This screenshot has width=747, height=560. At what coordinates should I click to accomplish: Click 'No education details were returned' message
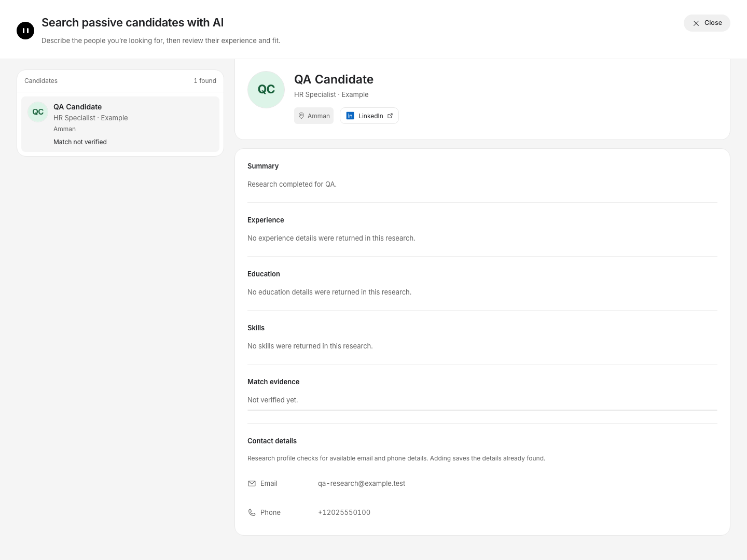click(329, 292)
